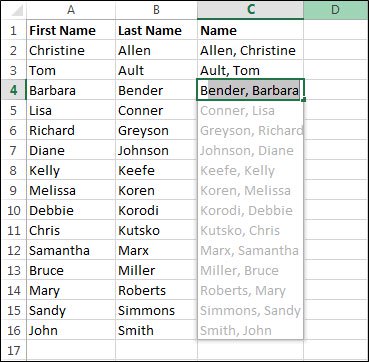Viewport: 369px width, 362px height.
Task: Select the cell containing 'Samantha'
Action: tap(71, 250)
